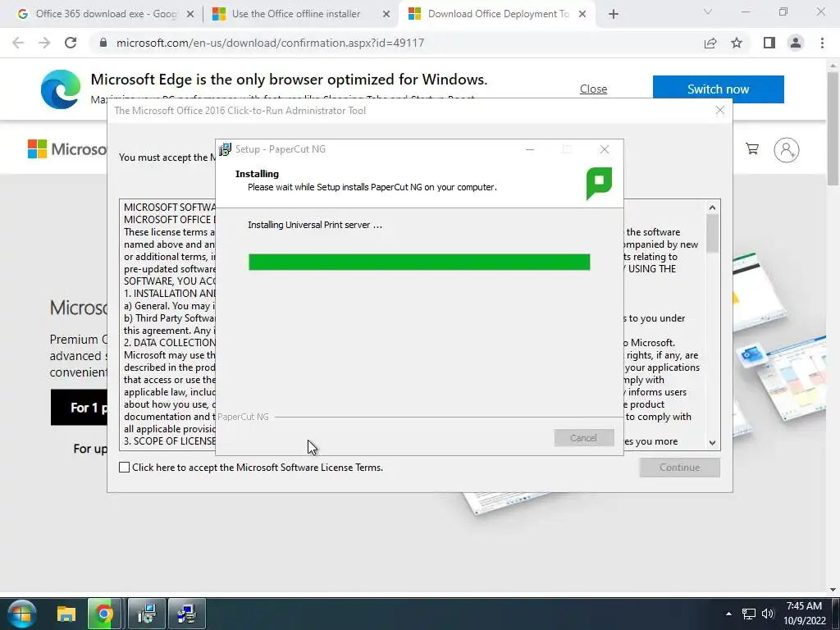The height and width of the screenshot is (630, 840).
Task: Click license text scrollbar up arrow
Action: 712,208
